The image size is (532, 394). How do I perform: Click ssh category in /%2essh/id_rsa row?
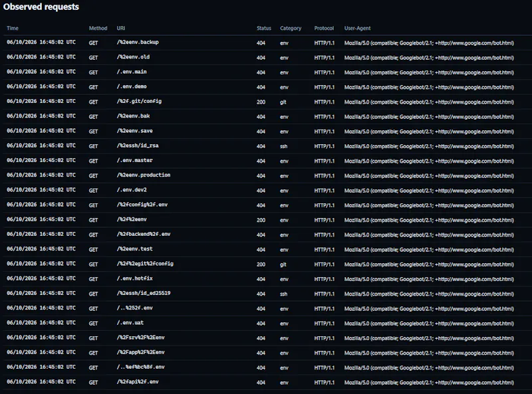pos(284,146)
